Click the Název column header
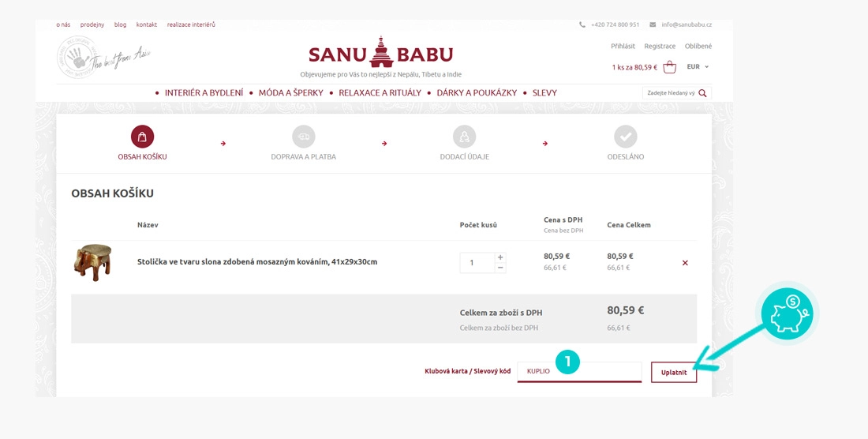 [148, 225]
